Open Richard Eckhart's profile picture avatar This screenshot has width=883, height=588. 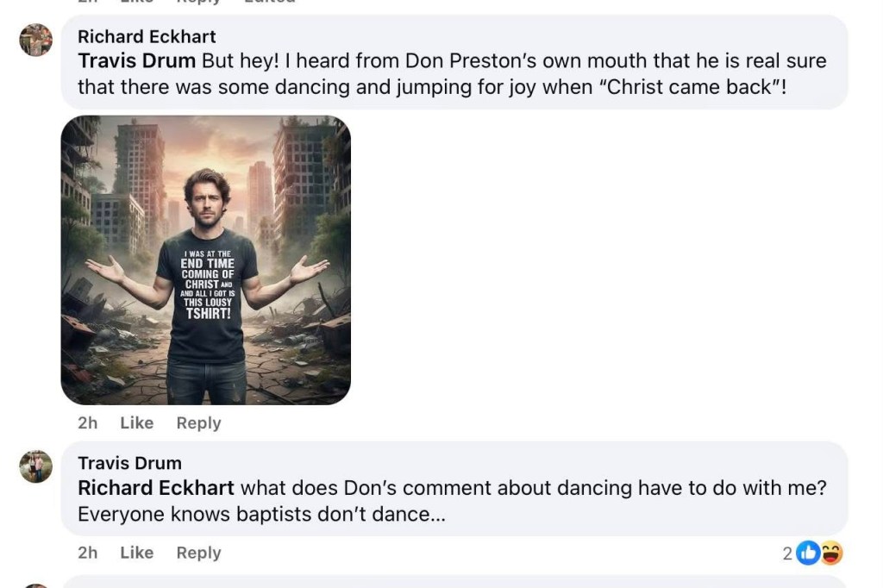[x=36, y=40]
